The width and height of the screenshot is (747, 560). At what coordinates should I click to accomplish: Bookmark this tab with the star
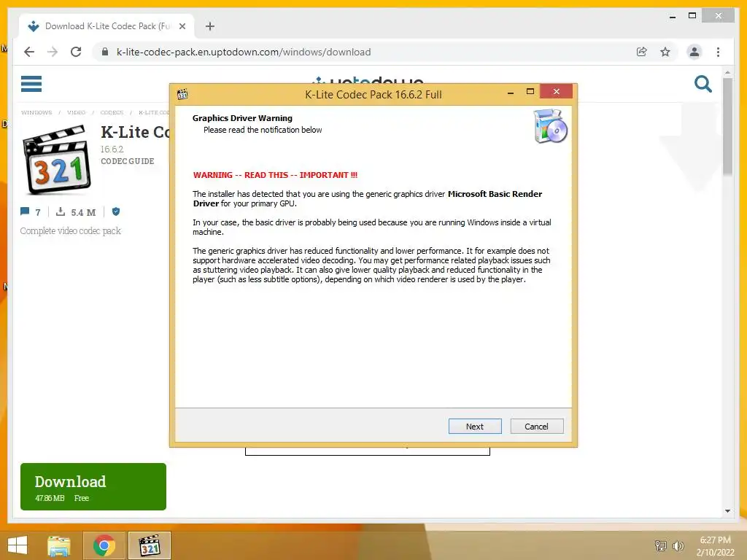click(665, 52)
